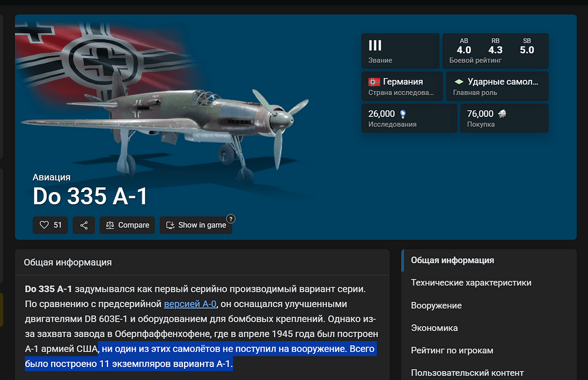Open the версией A-0 link
The height and width of the screenshot is (380, 588).
(191, 304)
